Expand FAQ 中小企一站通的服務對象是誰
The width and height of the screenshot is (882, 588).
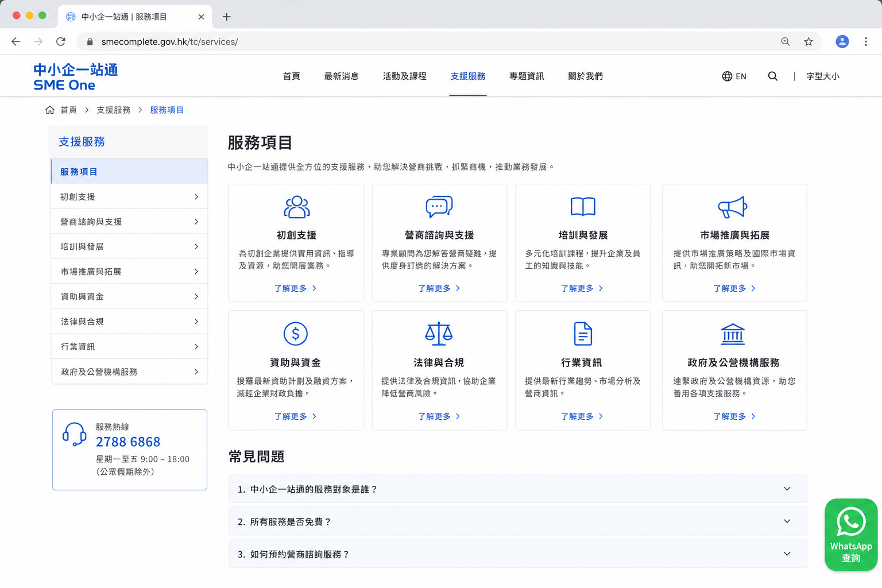click(518, 489)
